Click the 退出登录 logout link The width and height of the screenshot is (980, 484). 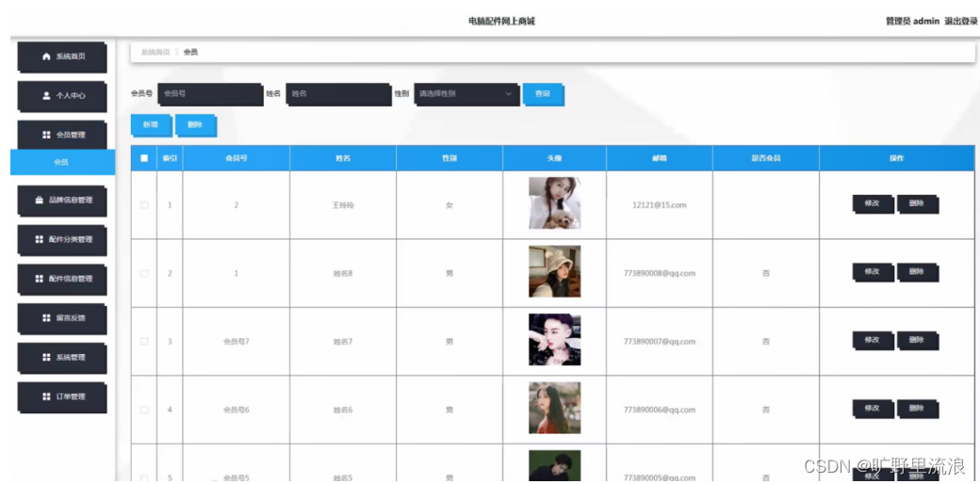click(x=961, y=22)
